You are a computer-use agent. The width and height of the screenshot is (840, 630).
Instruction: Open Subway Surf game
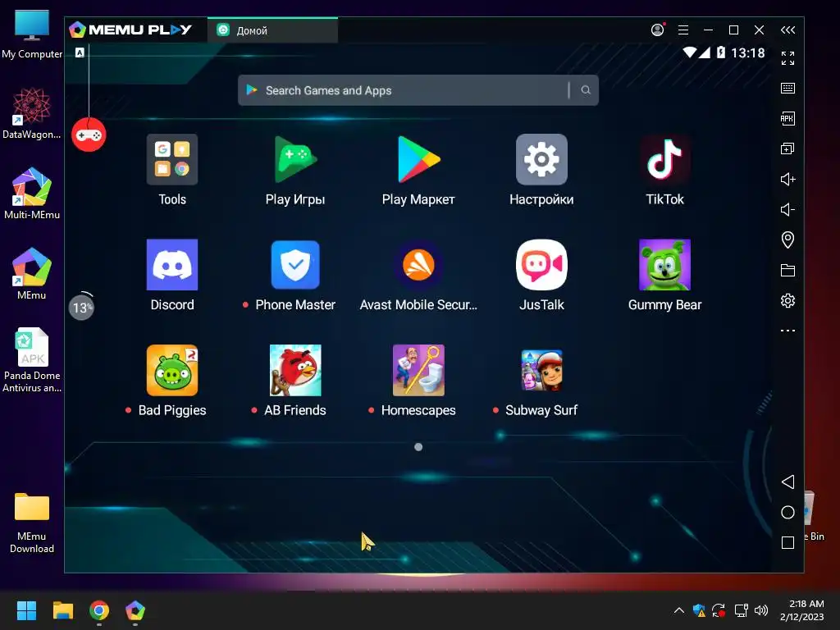541,370
